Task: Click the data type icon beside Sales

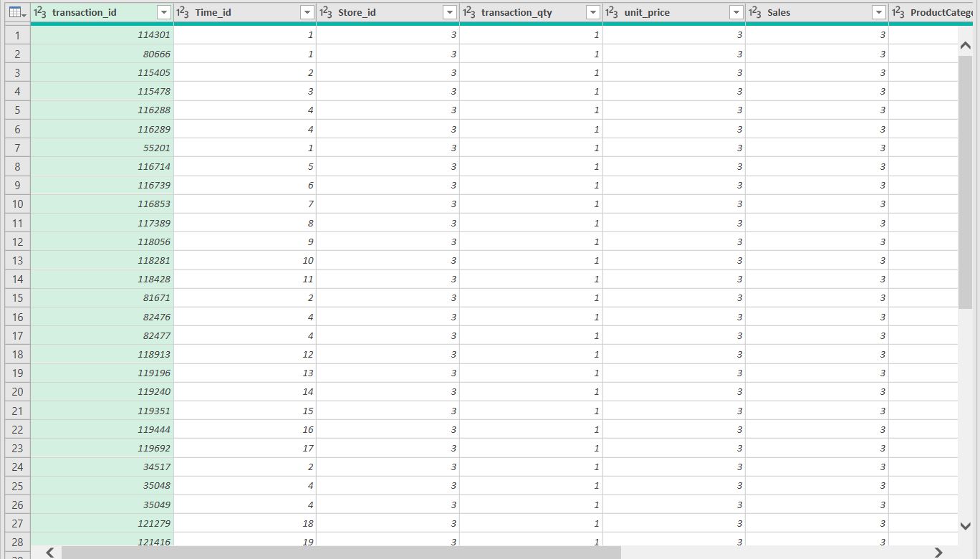Action: (755, 13)
